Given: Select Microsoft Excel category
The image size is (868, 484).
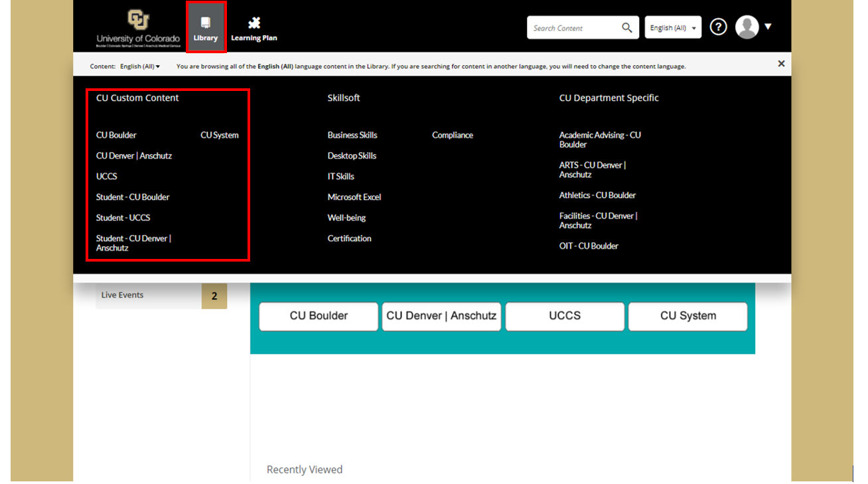Looking at the screenshot, I should 354,197.
